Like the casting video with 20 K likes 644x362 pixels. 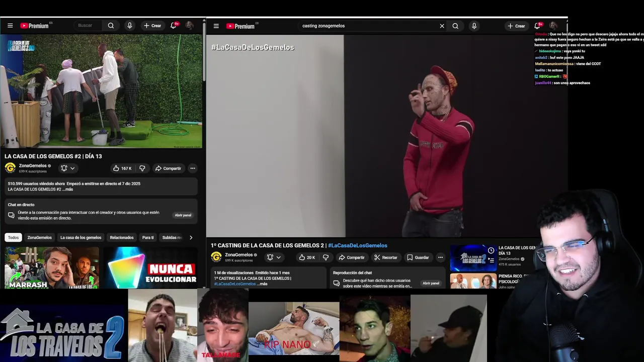coord(307,257)
